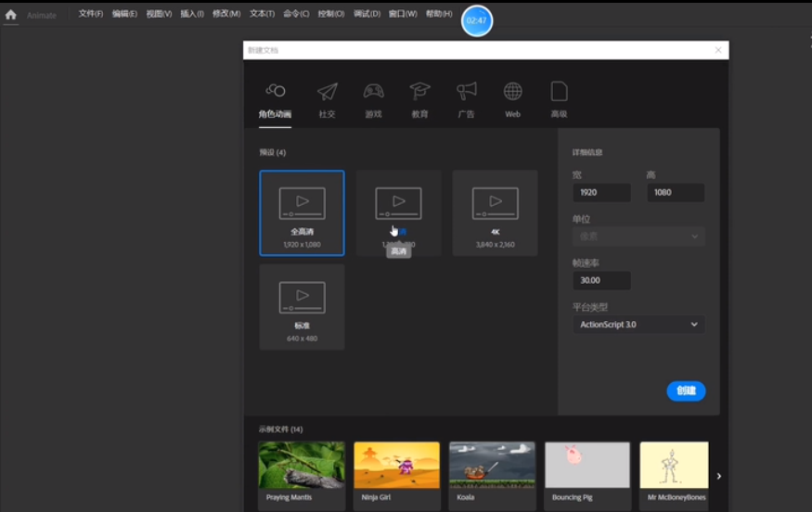Image resolution: width=812 pixels, height=512 pixels.
Task: Choose the 全高清 1920 x 1080 preset
Action: [302, 212]
